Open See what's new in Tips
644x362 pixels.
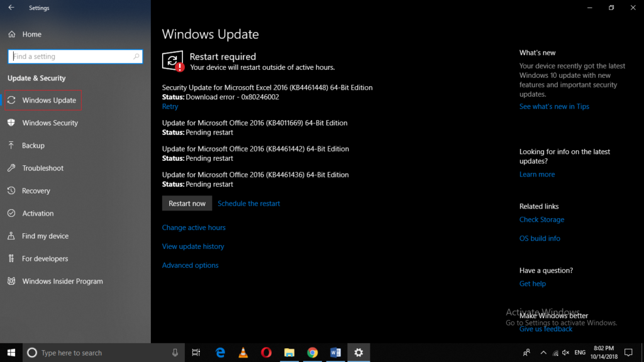tap(554, 106)
